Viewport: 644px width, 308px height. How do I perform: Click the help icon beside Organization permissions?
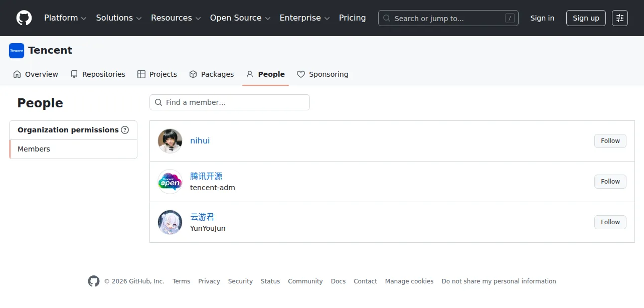(125, 130)
